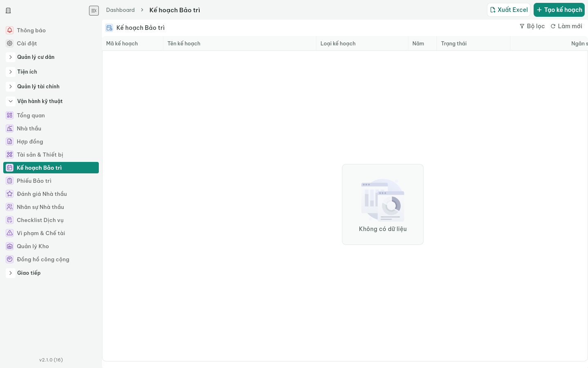Click the Quản lý Kho warehouse icon
The width and height of the screenshot is (588, 368).
coord(10,246)
